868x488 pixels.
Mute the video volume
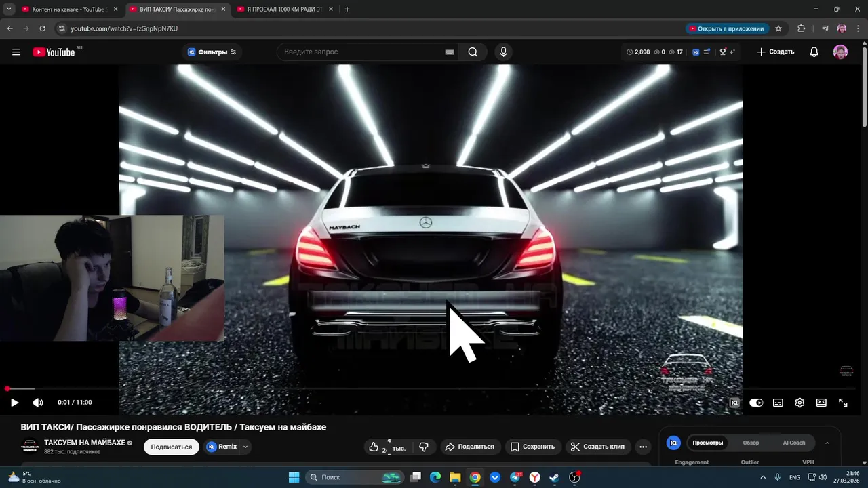point(38,403)
